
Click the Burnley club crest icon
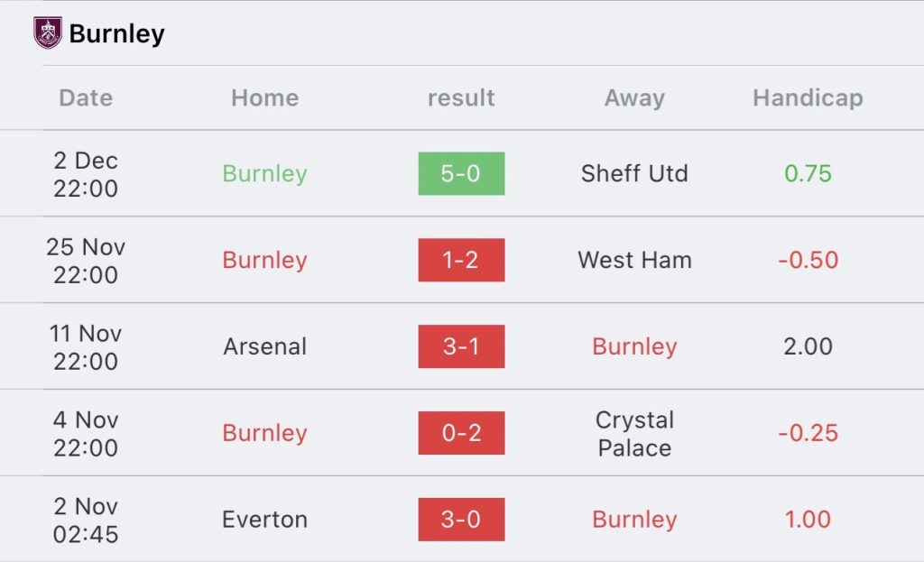pos(48,33)
